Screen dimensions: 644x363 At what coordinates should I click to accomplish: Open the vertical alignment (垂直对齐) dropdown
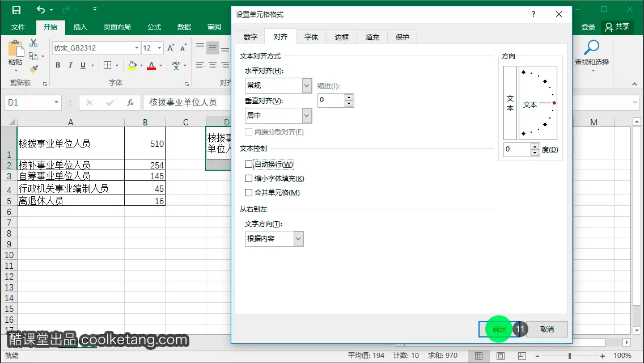pyautogui.click(x=307, y=116)
